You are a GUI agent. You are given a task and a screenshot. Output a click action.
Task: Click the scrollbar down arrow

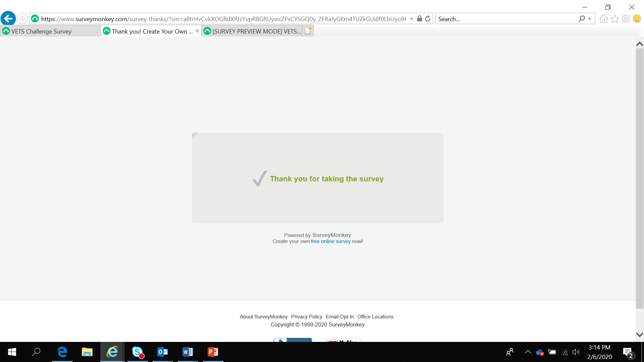click(639, 335)
